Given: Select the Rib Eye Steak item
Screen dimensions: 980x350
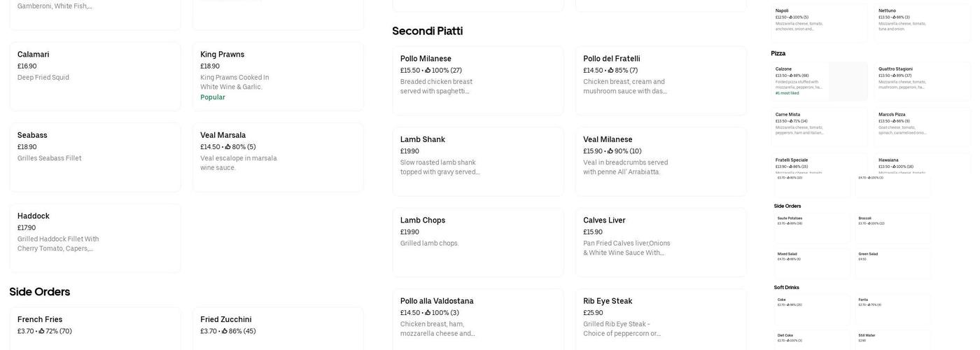Looking at the screenshot, I should click(660, 318).
